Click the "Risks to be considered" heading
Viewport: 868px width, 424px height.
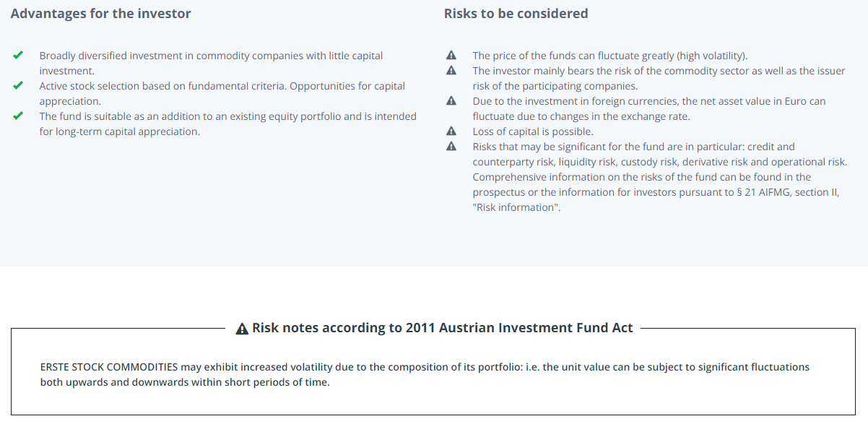(x=516, y=14)
